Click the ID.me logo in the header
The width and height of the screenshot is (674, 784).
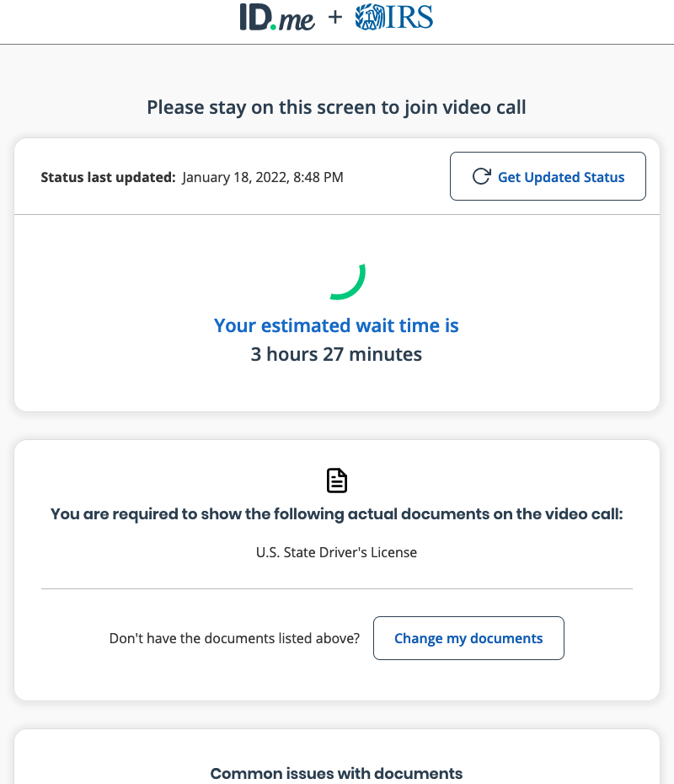coord(277,18)
